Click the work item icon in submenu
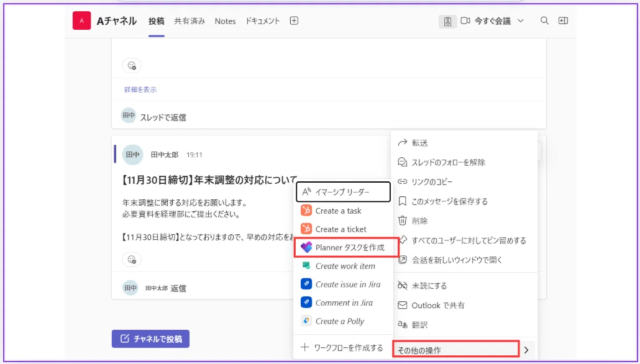The width and height of the screenshot is (640, 364). point(306,266)
